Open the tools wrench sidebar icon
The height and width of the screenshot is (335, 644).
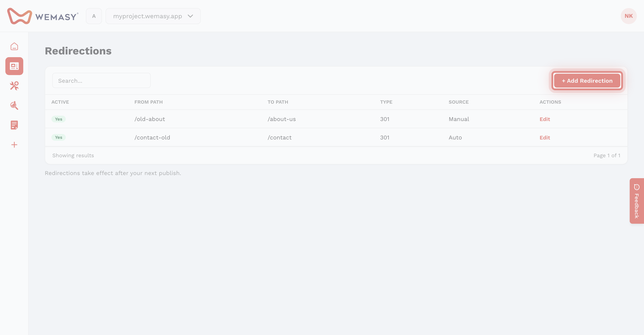click(14, 86)
